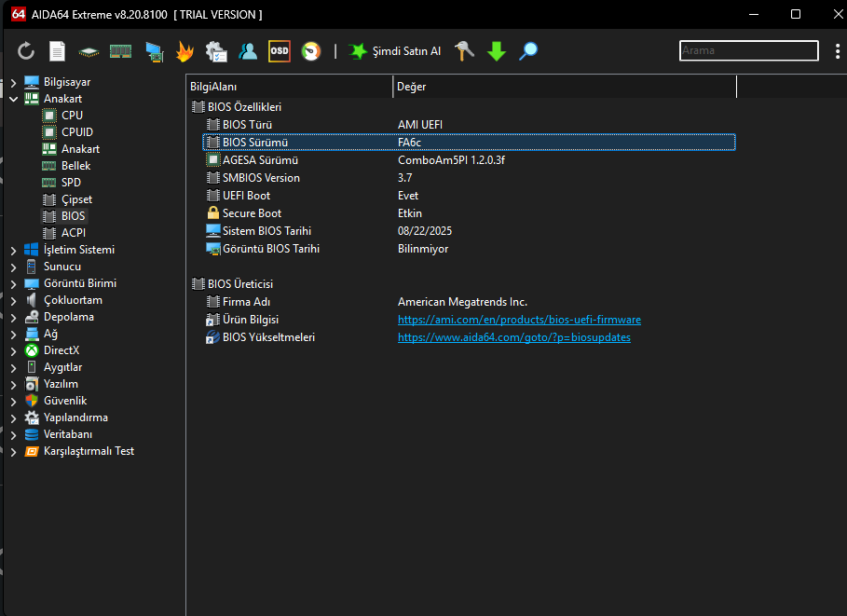Toggle the OSD panel icon

tap(280, 51)
